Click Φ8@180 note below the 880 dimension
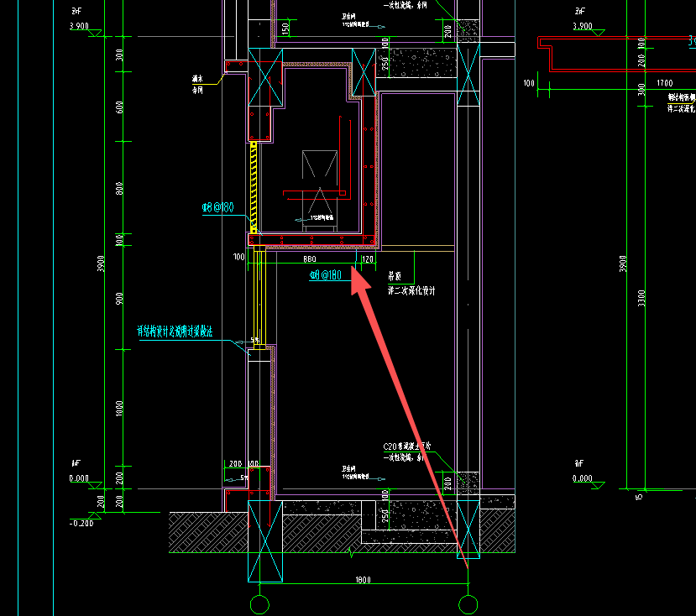Image resolution: width=696 pixels, height=616 pixels. tap(326, 275)
